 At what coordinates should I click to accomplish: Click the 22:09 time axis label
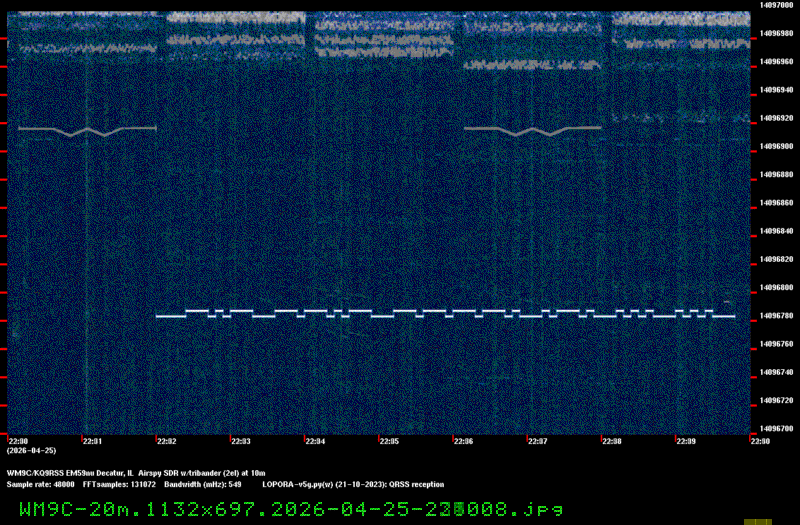(x=686, y=441)
